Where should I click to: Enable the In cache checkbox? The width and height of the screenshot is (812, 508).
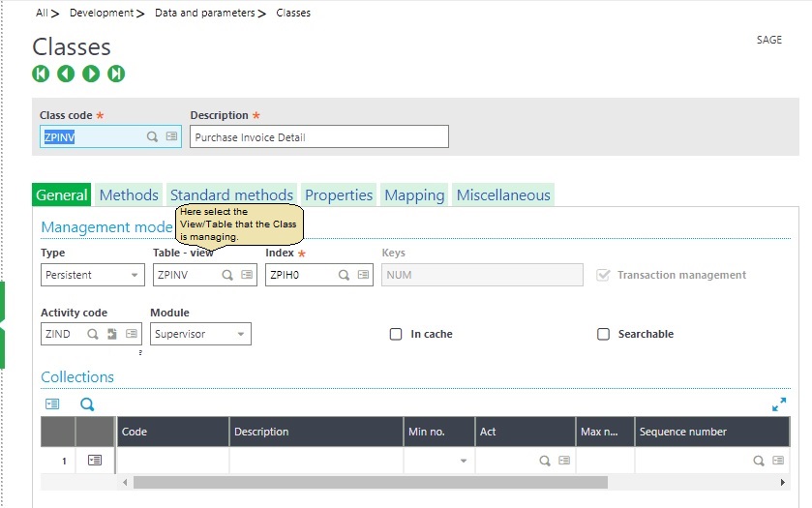point(396,334)
